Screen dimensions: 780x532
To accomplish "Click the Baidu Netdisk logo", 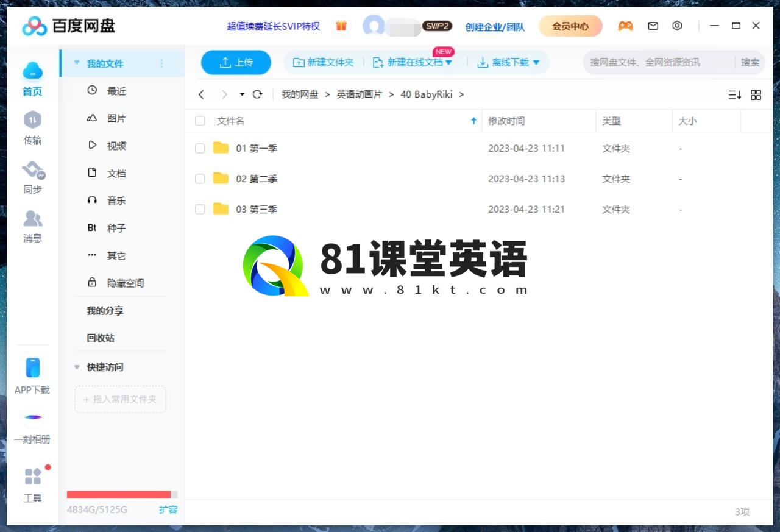I will point(68,26).
